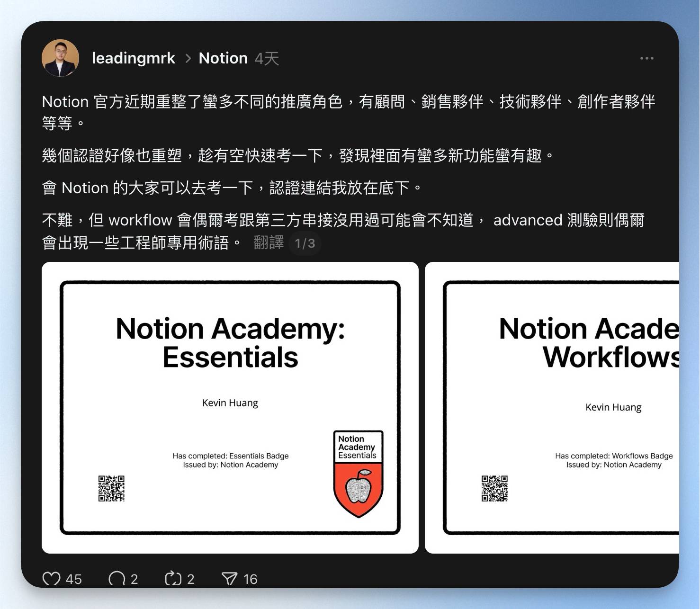Click the like count of 45

73,579
